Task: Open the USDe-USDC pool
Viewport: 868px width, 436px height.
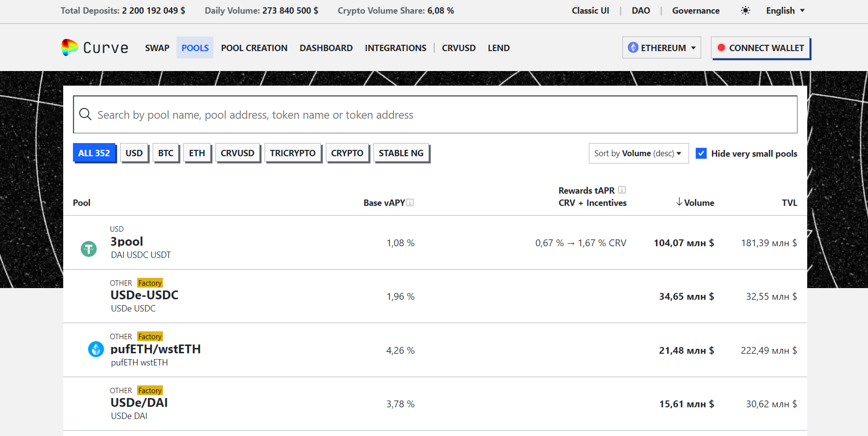Action: click(144, 295)
